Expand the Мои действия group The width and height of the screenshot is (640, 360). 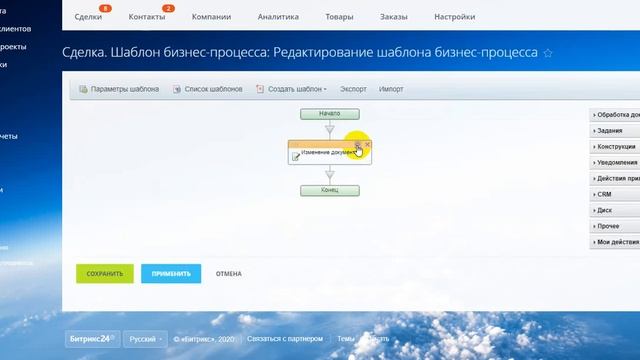coord(615,242)
